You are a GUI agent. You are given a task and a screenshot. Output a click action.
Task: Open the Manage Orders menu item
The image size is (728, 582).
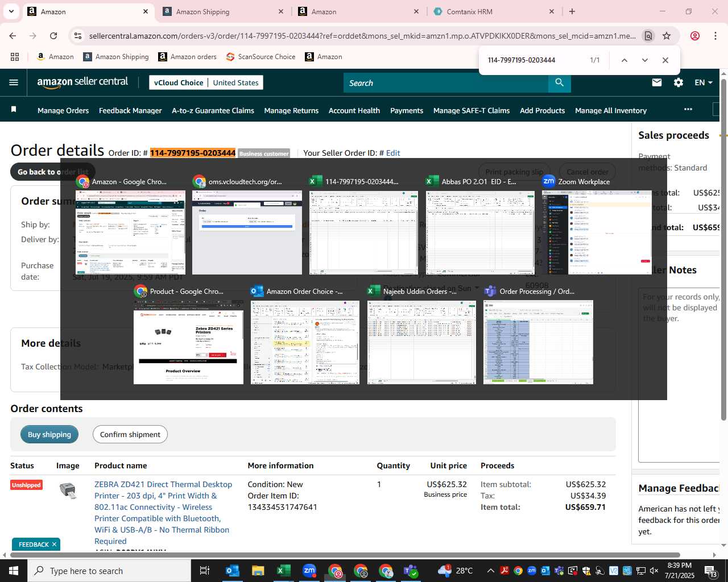[63, 110]
